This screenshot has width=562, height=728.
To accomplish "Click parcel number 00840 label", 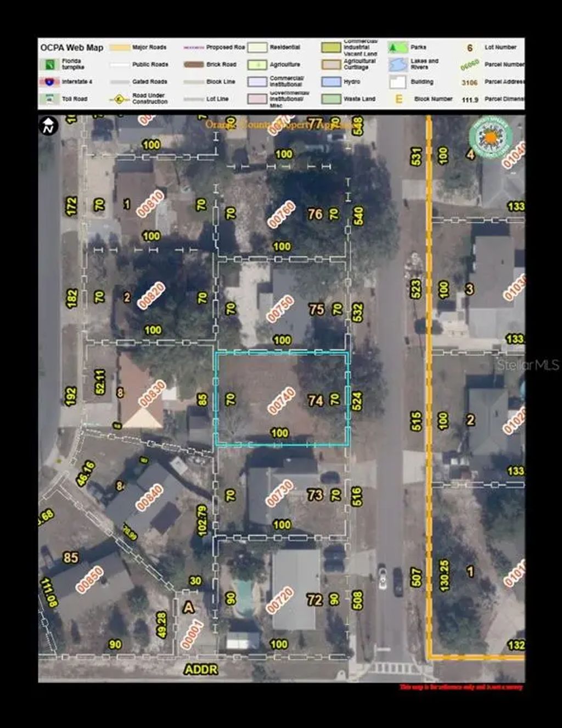I will click(150, 497).
